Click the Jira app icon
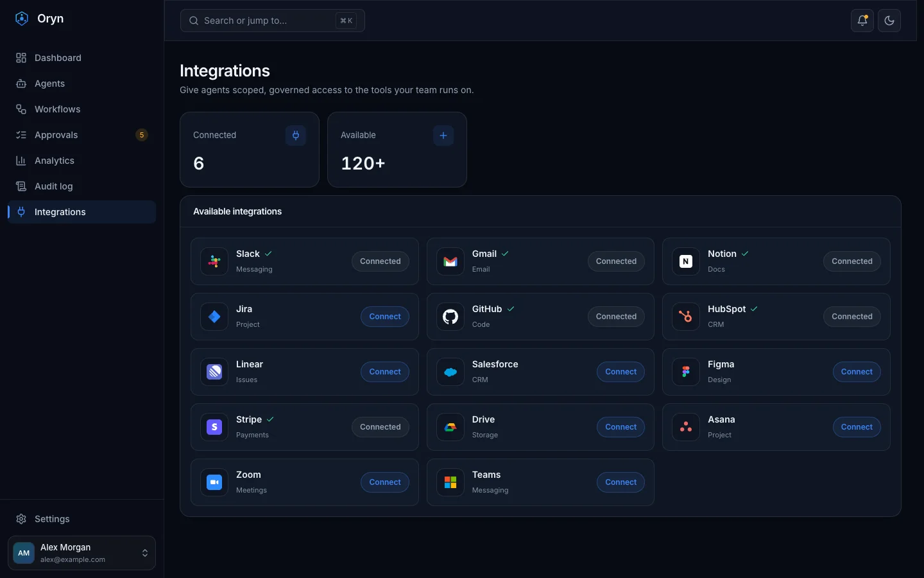Image resolution: width=924 pixels, height=578 pixels. point(214,317)
